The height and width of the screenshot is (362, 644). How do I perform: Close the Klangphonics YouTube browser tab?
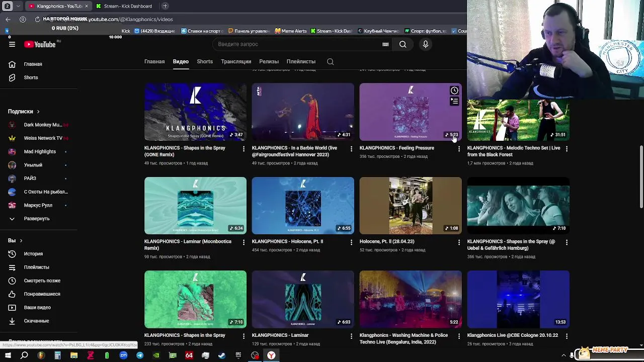(x=86, y=6)
